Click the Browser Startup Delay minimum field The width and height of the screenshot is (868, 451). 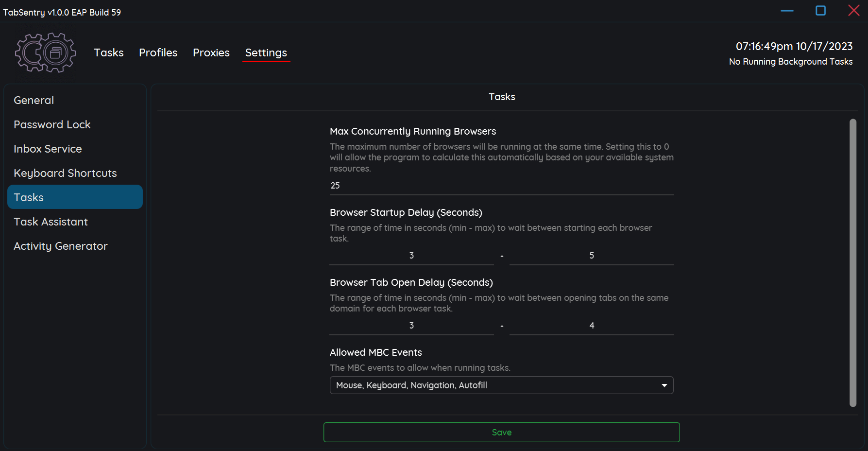(411, 255)
